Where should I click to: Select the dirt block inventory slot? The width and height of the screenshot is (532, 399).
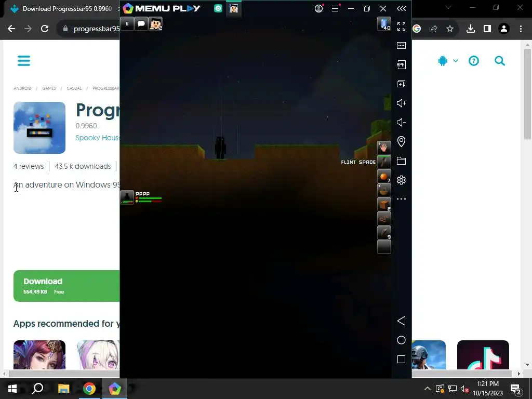[384, 205]
